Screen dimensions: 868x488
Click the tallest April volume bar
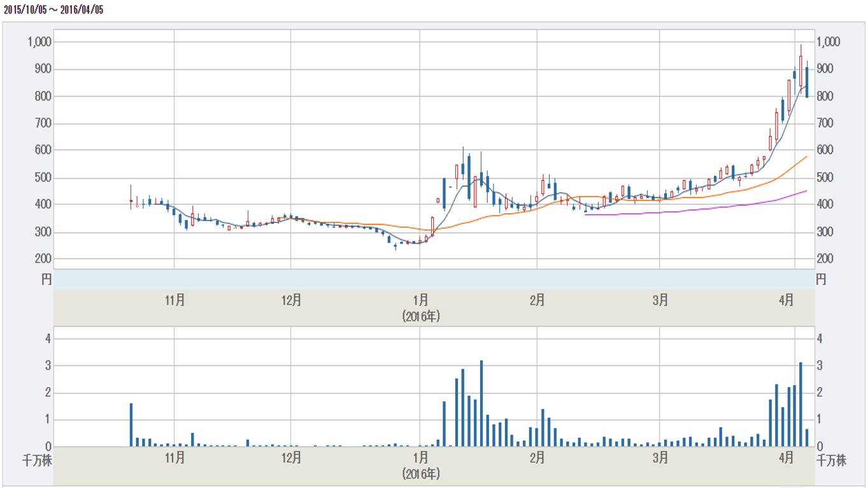coord(800,405)
